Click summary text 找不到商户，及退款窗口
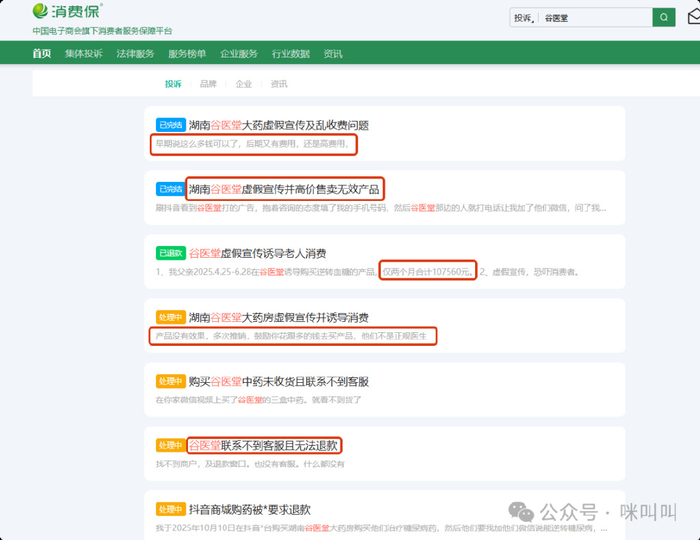The height and width of the screenshot is (540, 700). click(250, 464)
